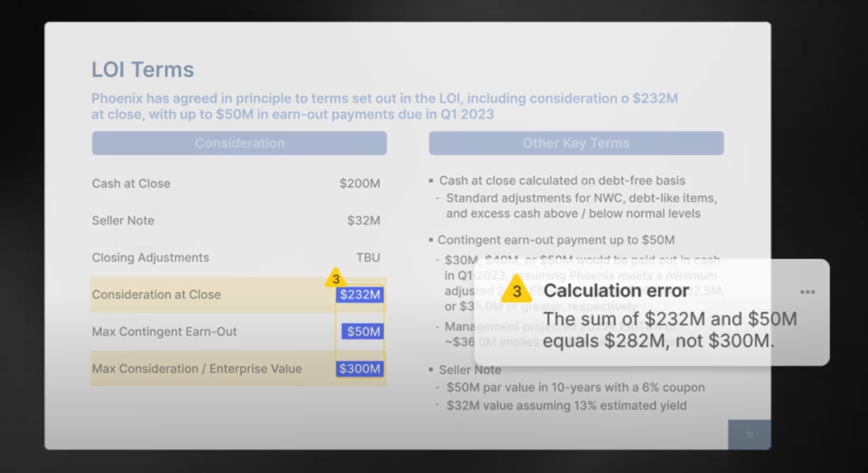Select the highlighted $300M enterprise value
The height and width of the screenshot is (473, 868).
click(x=360, y=369)
